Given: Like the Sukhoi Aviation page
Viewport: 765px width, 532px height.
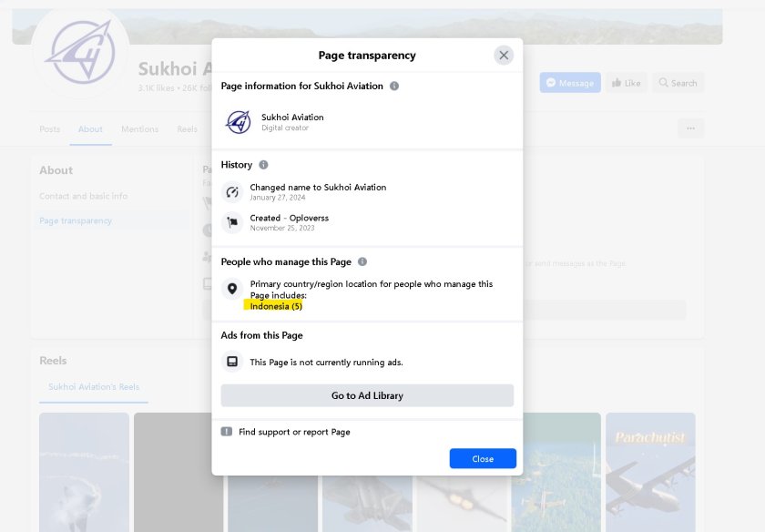Looking at the screenshot, I should [x=626, y=83].
